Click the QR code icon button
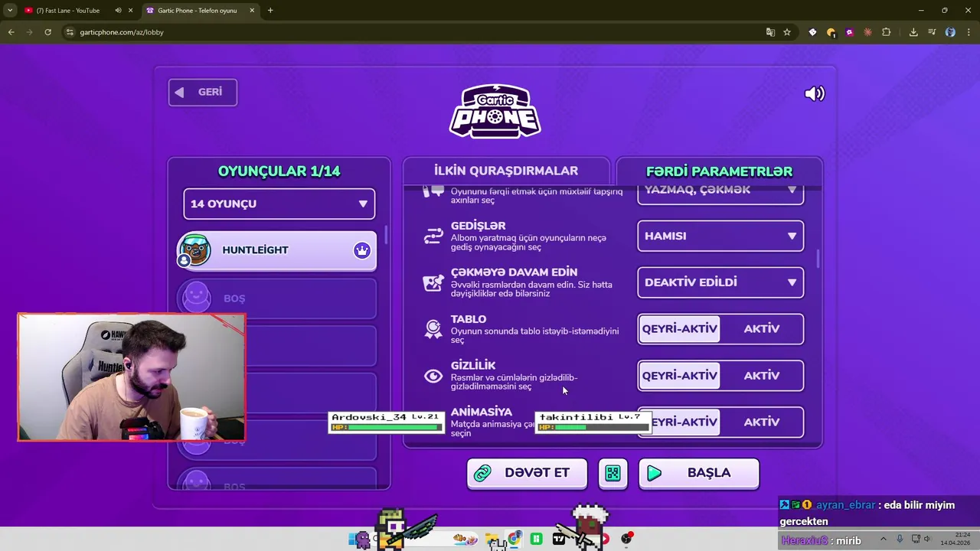Viewport: 980px width, 551px height. click(x=612, y=474)
